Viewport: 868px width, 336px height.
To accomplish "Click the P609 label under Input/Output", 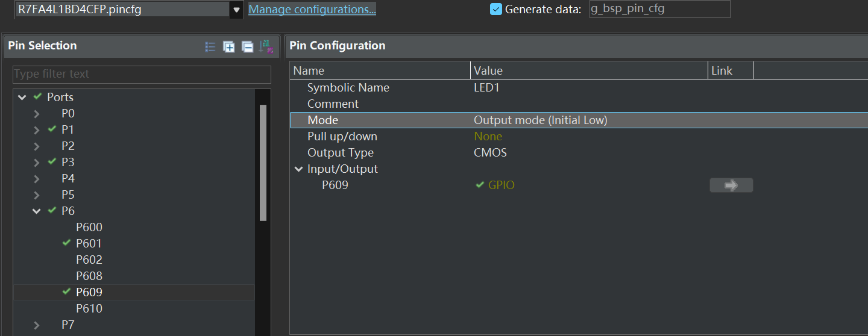I will click(335, 185).
